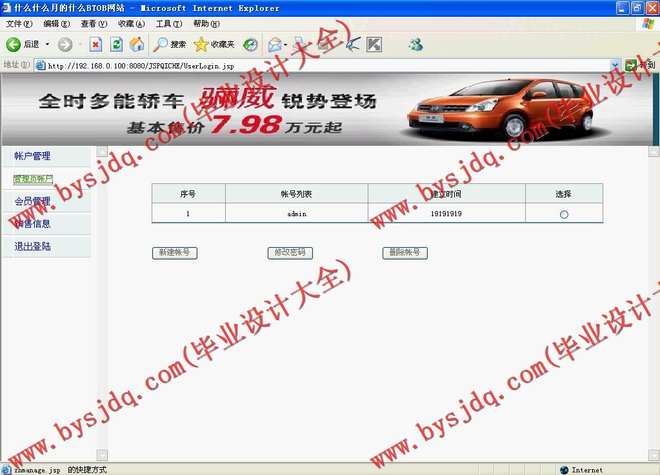This screenshot has height=475, width=660.
Task: Click the Media history icon
Action: coord(250,44)
